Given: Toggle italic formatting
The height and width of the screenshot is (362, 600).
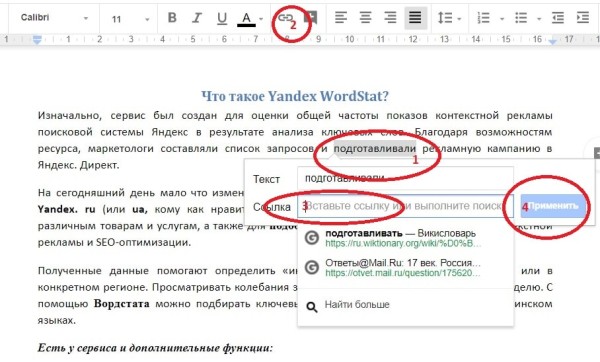Looking at the screenshot, I should 197,18.
